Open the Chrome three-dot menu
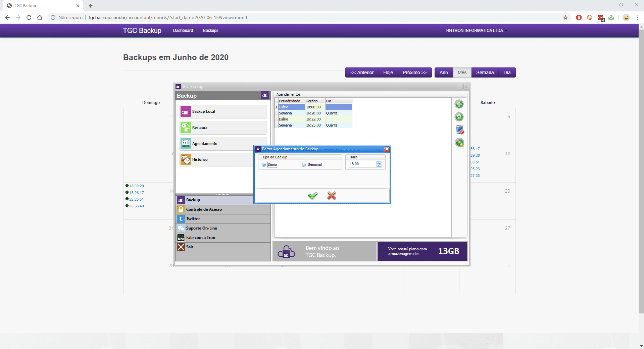Image resolution: width=644 pixels, height=349 pixels. point(637,17)
